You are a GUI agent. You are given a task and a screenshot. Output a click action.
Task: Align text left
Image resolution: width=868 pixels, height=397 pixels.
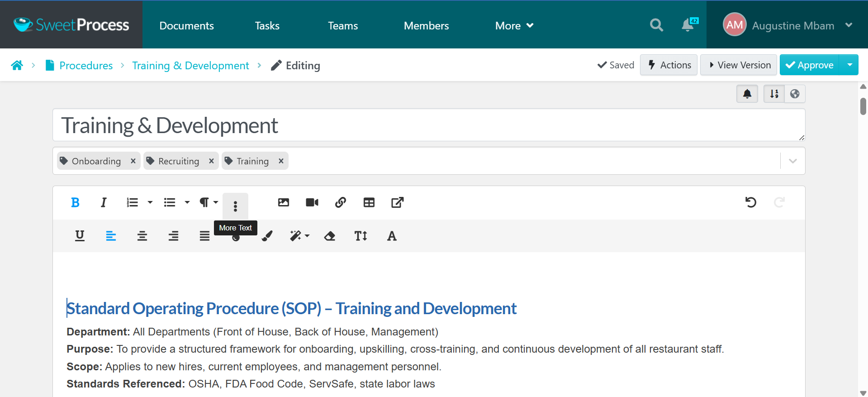click(x=111, y=236)
